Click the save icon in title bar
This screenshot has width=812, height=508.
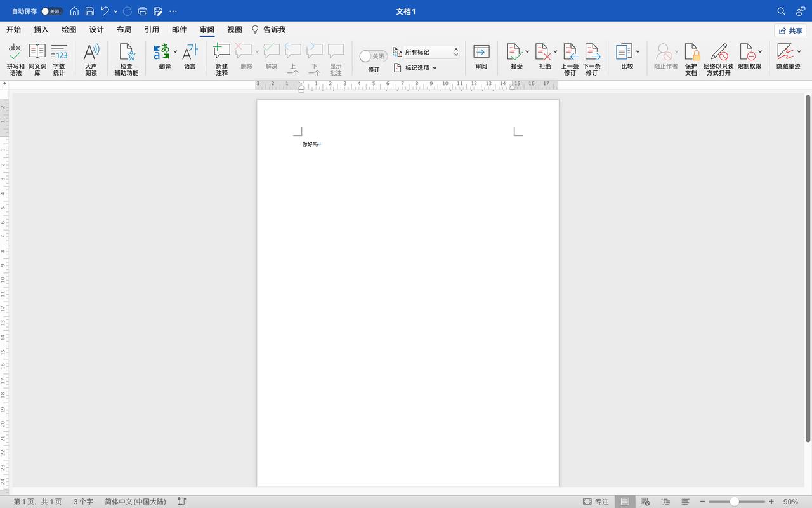(89, 11)
